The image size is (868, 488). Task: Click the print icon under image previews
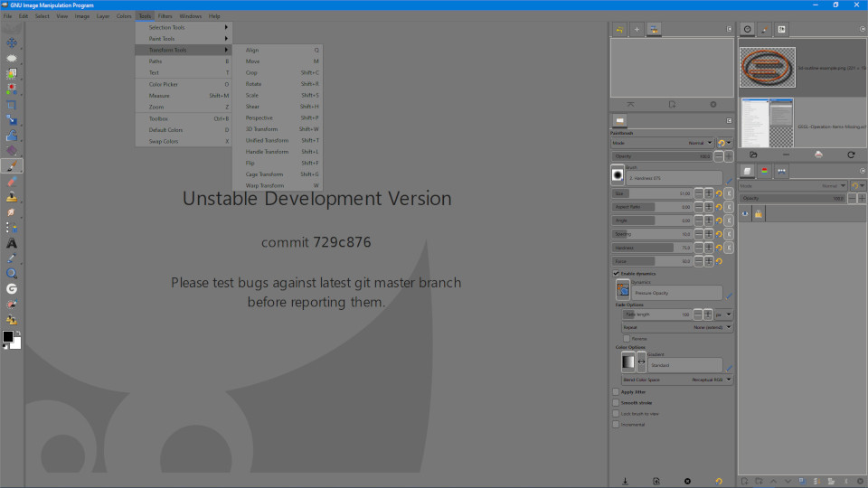point(818,155)
